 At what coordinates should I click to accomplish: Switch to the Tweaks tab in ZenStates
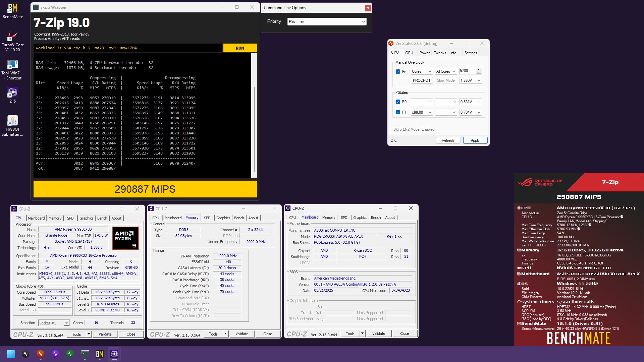click(440, 53)
